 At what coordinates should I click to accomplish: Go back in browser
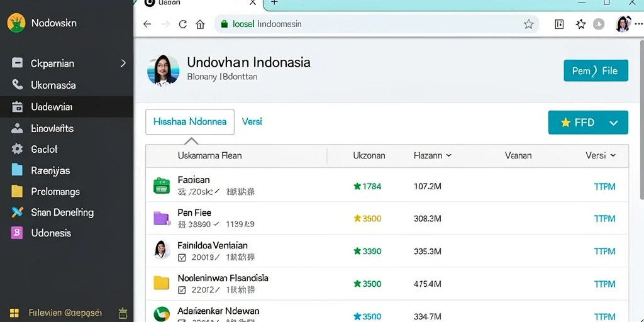click(147, 25)
